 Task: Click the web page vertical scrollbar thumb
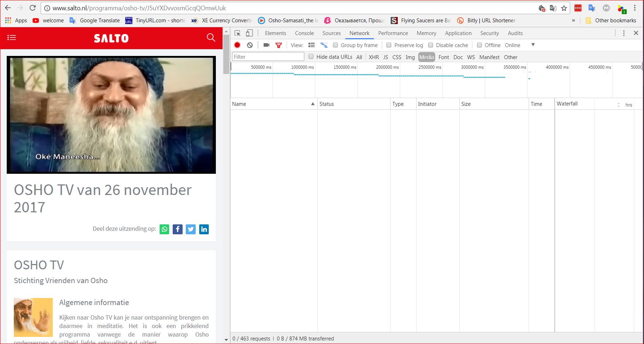[x=226, y=55]
